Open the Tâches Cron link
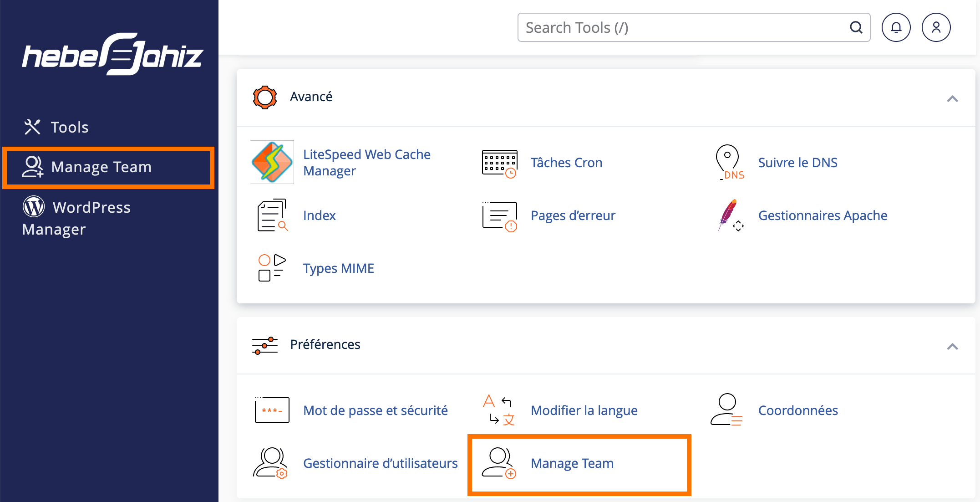The image size is (980, 502). 566,163
